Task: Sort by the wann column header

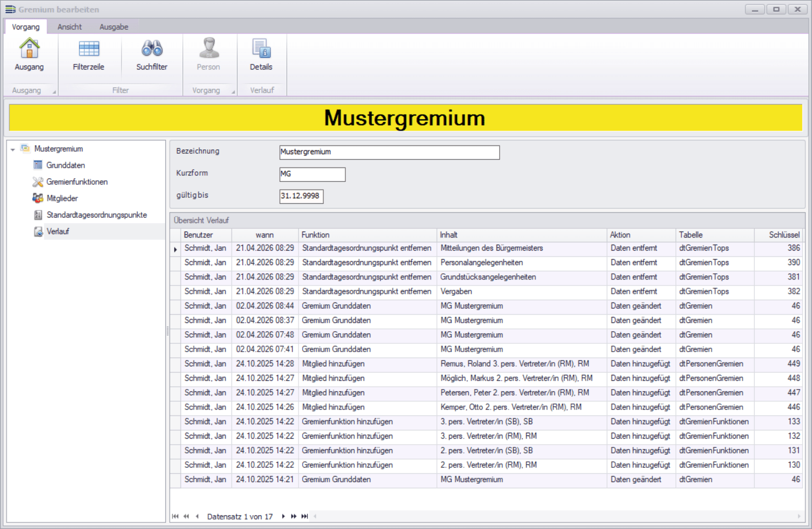Action: pos(264,235)
